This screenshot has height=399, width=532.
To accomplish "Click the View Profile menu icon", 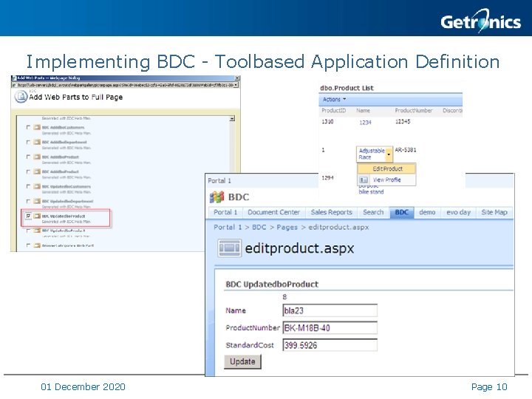I will point(364,180).
